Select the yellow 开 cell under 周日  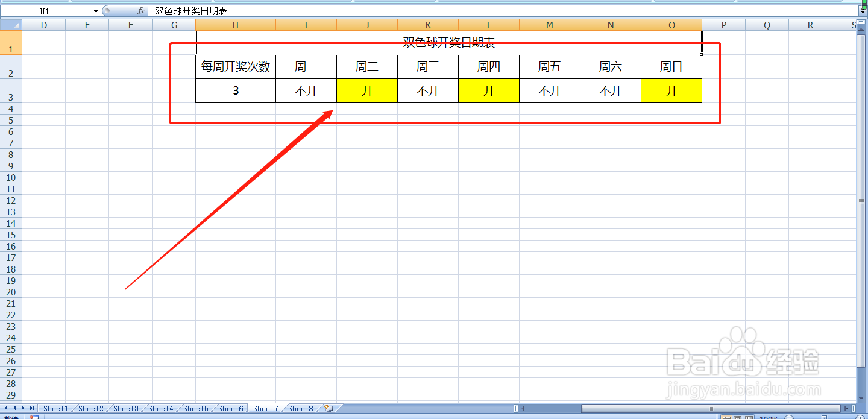[671, 91]
